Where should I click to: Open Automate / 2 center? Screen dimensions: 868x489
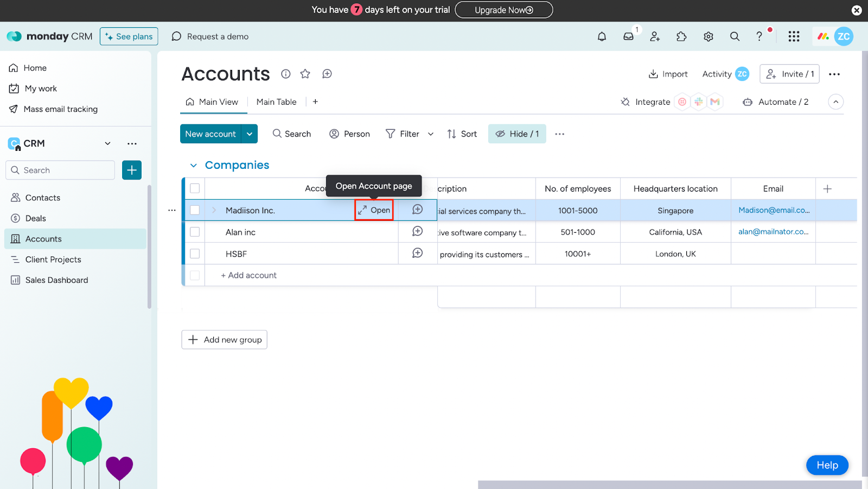tap(775, 102)
